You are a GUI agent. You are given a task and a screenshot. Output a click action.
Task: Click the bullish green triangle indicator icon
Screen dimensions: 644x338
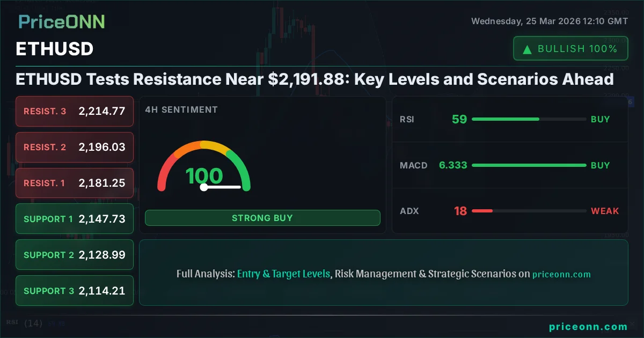tap(528, 48)
